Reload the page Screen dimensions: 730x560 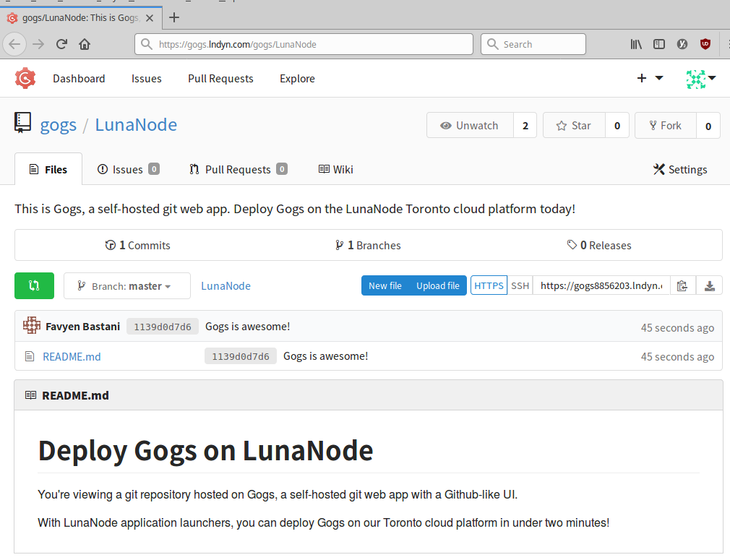point(61,44)
